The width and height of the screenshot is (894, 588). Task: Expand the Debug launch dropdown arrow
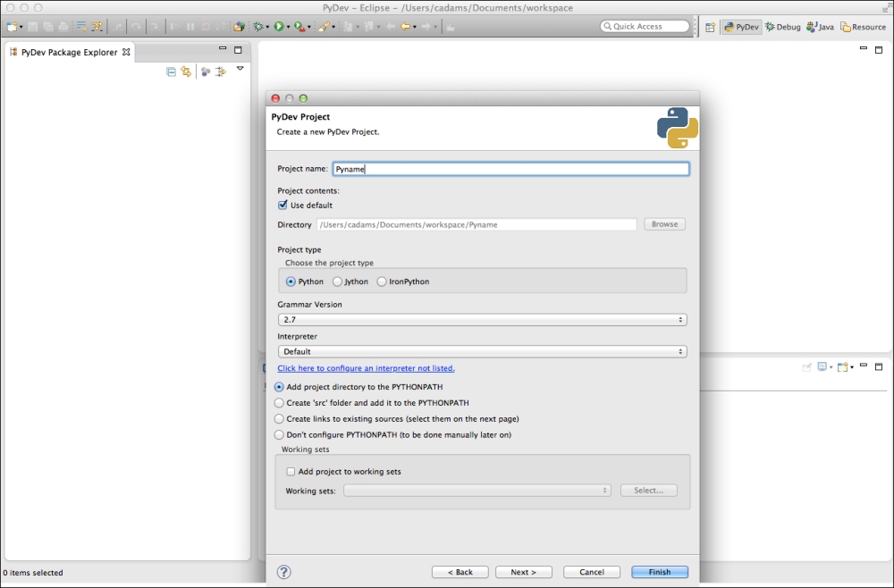click(267, 28)
